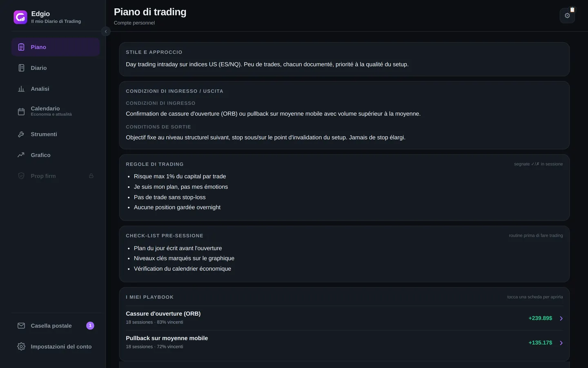
Task: Open the Piano document icon in sidebar
Action: point(21,47)
